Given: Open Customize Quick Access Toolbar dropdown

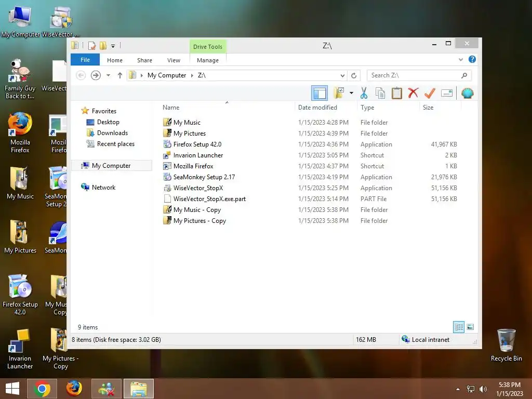Looking at the screenshot, I should (x=113, y=46).
